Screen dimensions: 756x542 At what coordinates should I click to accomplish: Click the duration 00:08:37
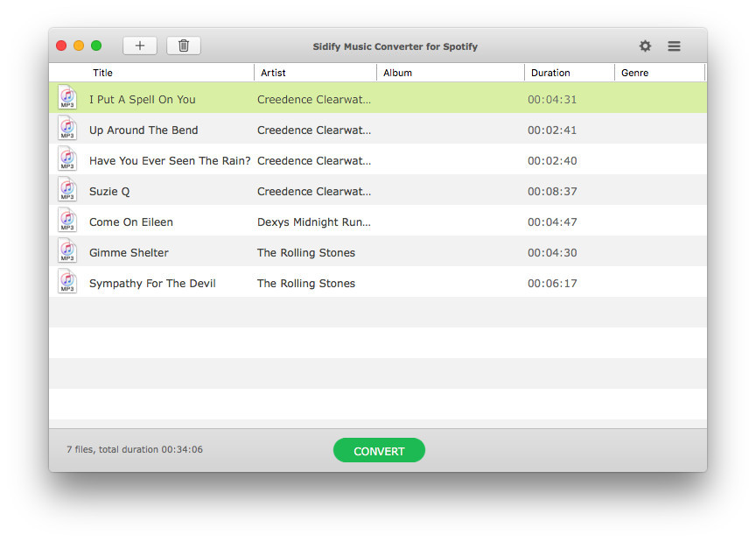[552, 192]
